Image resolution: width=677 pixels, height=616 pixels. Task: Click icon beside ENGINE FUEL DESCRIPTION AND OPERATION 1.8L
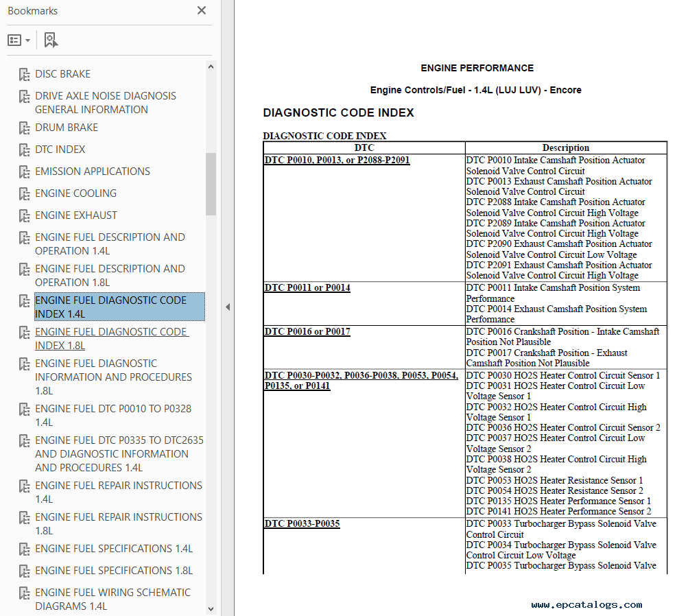(x=24, y=270)
